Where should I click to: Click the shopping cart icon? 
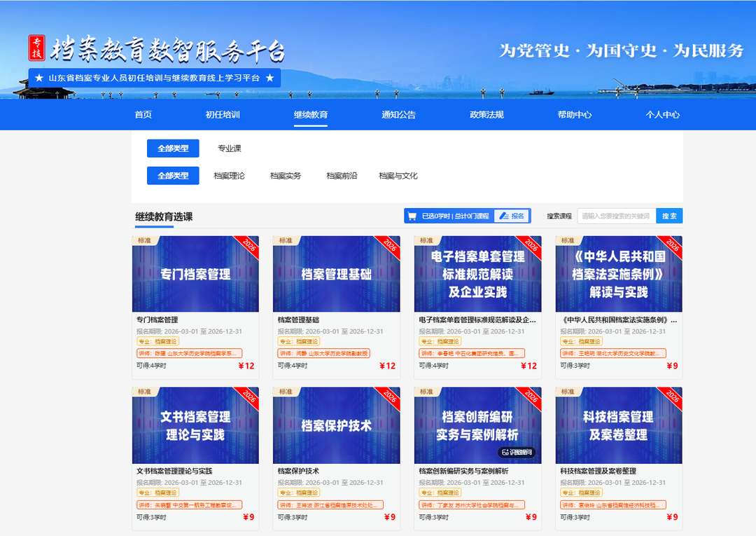pyautogui.click(x=412, y=216)
